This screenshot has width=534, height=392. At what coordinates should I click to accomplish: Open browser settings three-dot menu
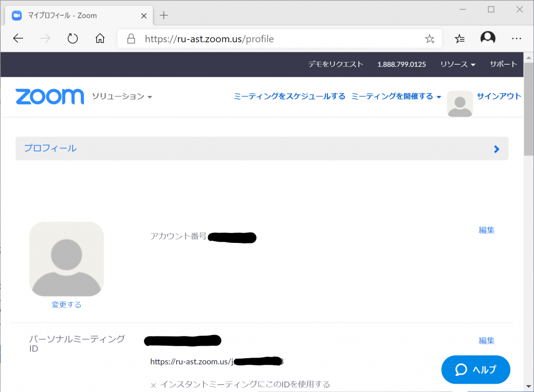(x=516, y=39)
